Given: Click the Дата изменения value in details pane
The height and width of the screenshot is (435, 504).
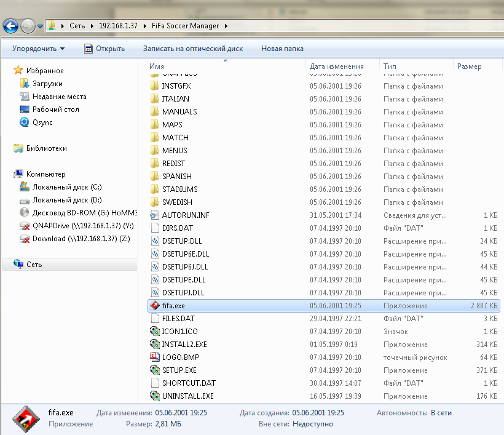Looking at the screenshot, I should click(181, 413).
